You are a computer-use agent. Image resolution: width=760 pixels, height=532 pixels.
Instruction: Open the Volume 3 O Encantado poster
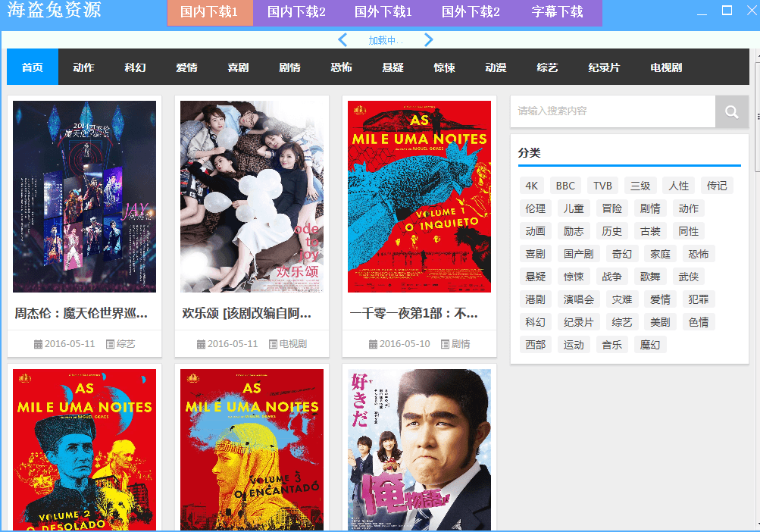coord(252,449)
